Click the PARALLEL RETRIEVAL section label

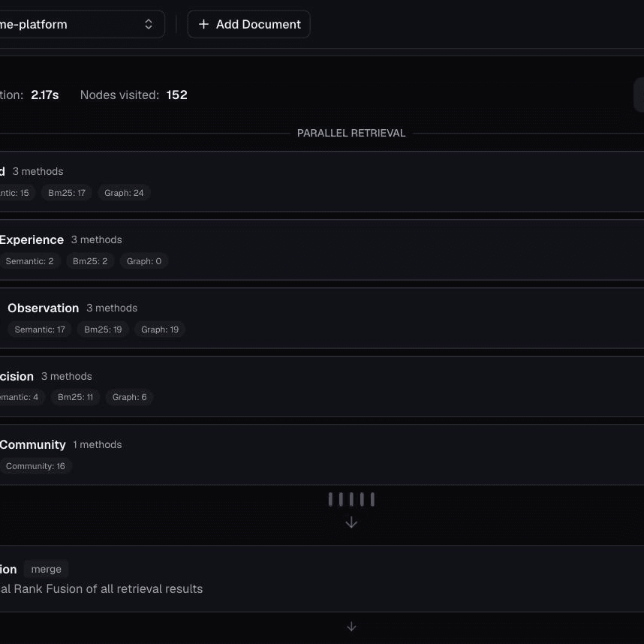point(351,133)
